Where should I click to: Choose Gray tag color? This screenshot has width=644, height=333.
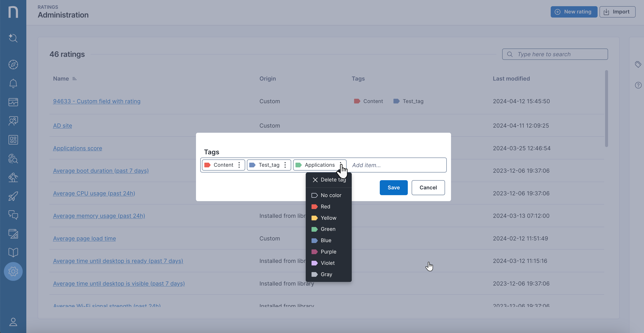click(329, 274)
